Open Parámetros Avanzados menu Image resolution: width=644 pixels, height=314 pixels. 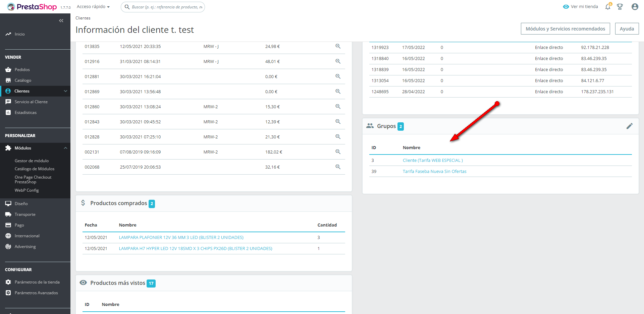tap(36, 293)
